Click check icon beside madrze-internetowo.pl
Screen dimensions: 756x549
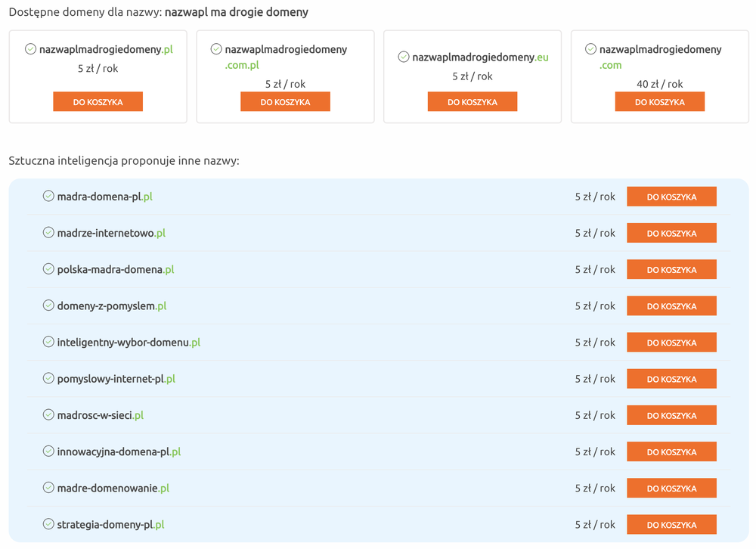click(x=48, y=233)
